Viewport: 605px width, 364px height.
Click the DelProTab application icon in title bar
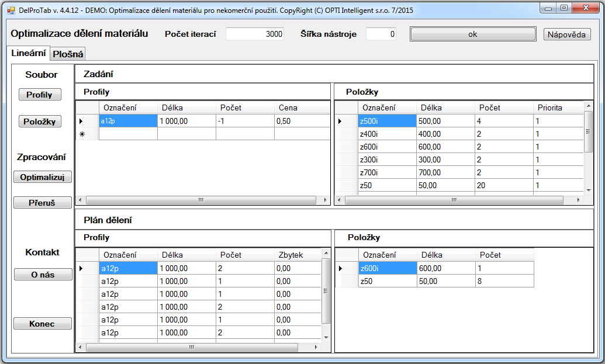(10, 10)
